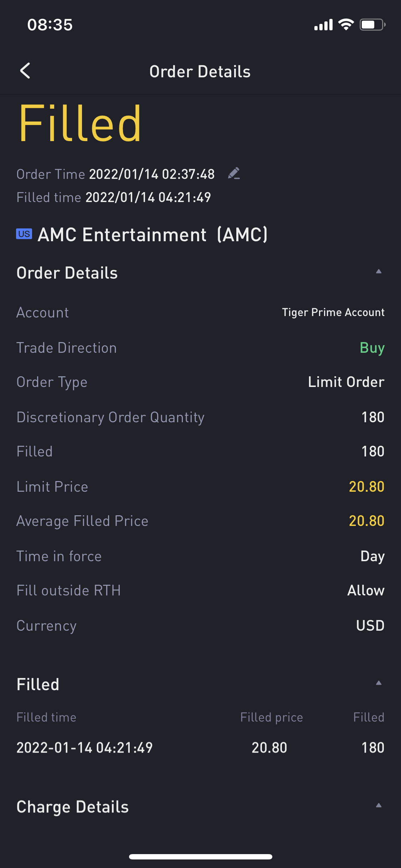The width and height of the screenshot is (401, 868).
Task: Tap the home indicator bar
Action: pyautogui.click(x=200, y=857)
